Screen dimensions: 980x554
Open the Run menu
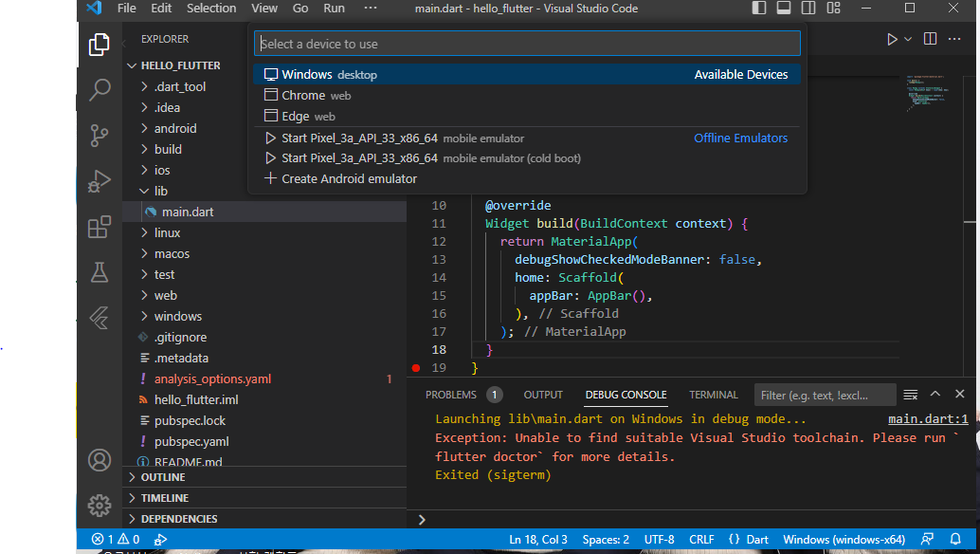334,9
